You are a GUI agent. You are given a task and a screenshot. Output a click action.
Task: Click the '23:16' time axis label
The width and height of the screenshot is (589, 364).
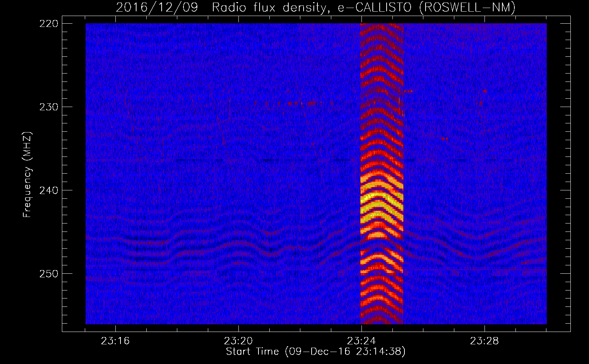click(115, 341)
